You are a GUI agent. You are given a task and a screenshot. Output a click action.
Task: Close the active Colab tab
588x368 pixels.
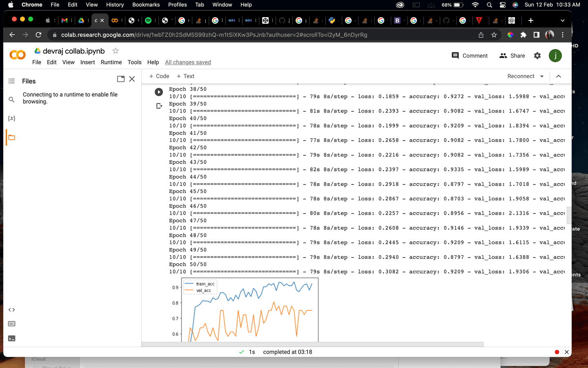pos(102,20)
